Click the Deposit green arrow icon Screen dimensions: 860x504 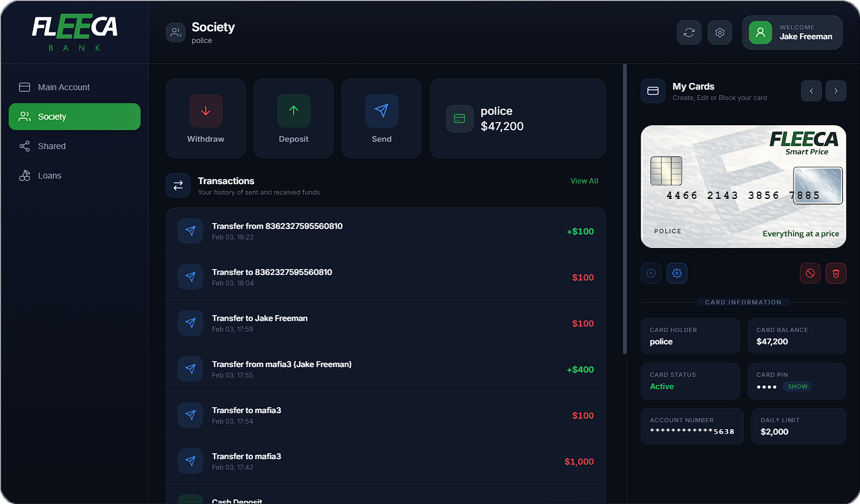tap(294, 110)
